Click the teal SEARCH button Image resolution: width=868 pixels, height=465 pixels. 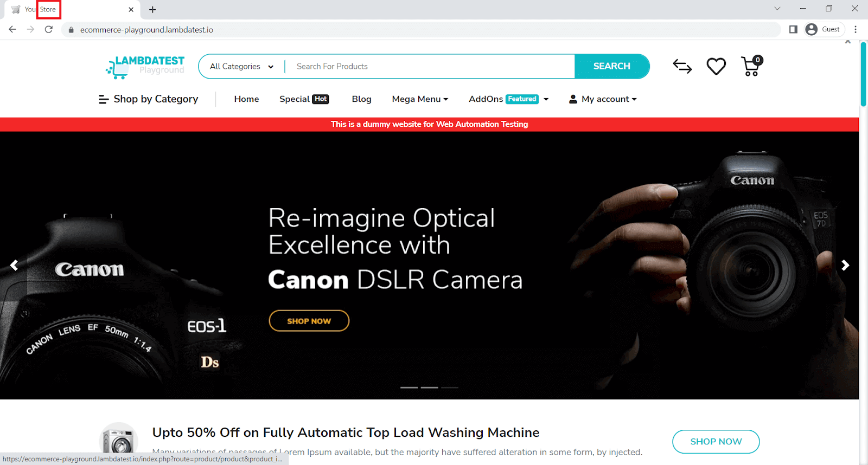(x=611, y=66)
